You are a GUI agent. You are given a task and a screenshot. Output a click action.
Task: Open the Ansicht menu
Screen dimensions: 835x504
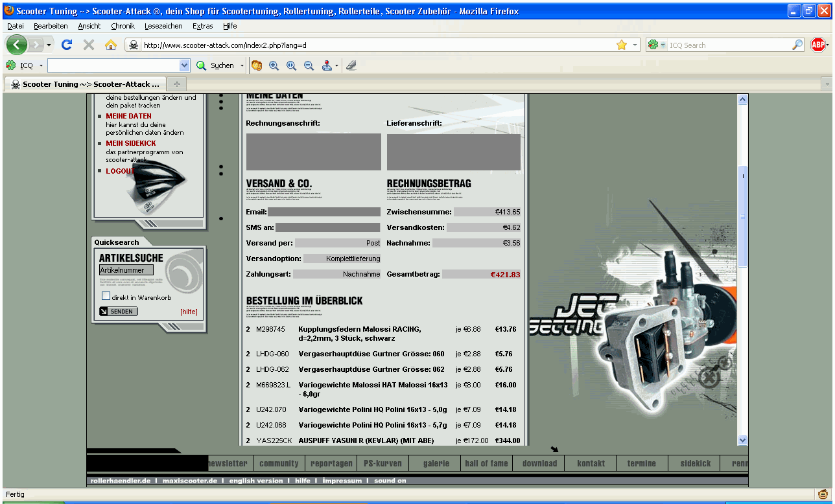click(89, 26)
